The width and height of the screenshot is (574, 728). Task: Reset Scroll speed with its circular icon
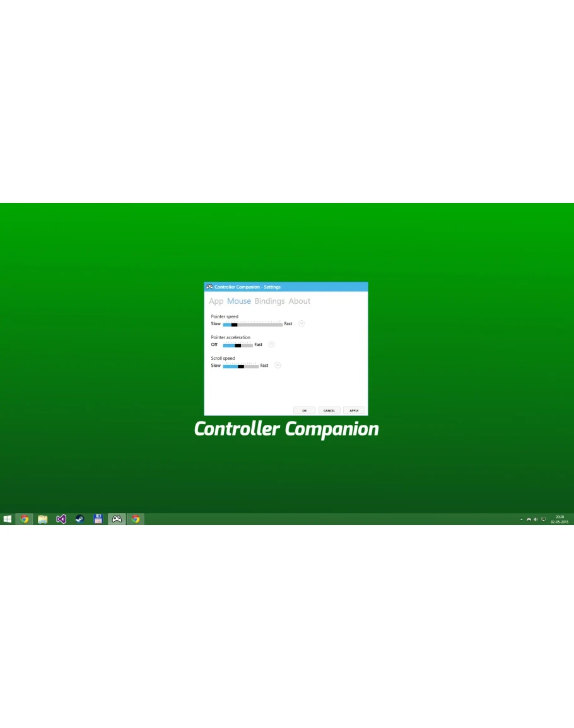278,366
